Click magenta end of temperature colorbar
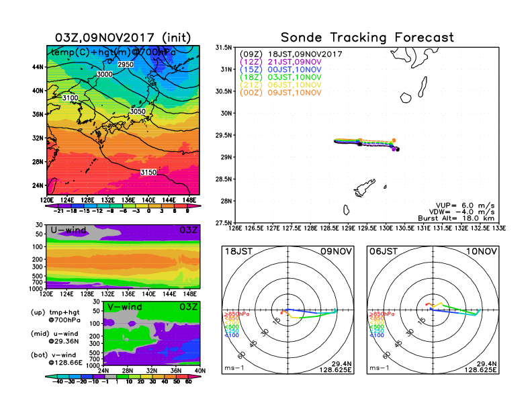Image resolution: width=532 pixels, height=411 pixels. pyautogui.click(x=194, y=206)
